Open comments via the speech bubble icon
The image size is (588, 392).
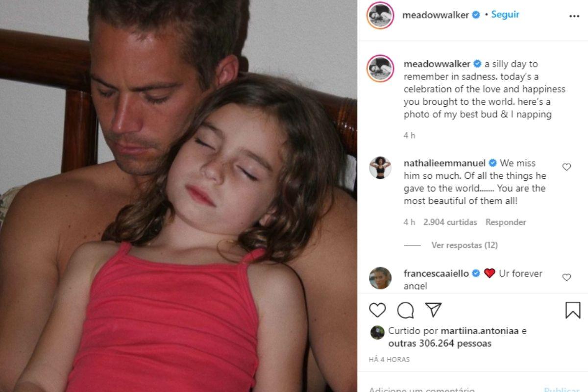coord(406,310)
